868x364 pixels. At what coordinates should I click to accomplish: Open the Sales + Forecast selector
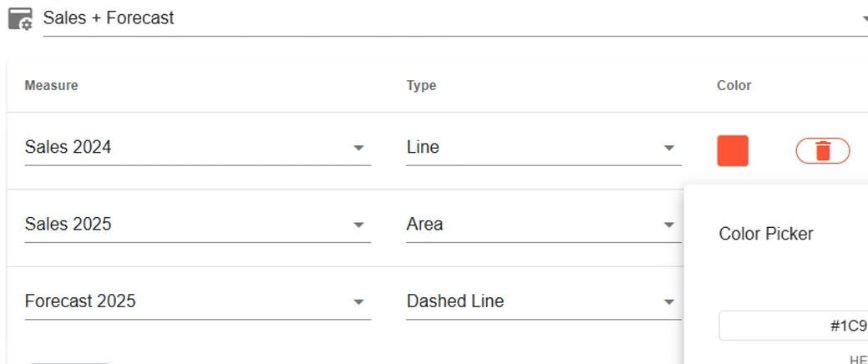coord(451,18)
